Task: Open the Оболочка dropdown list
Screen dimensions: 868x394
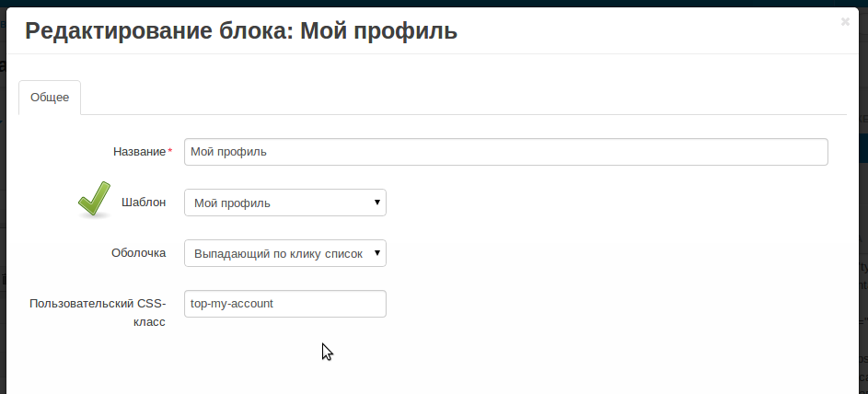Action: click(x=276, y=253)
